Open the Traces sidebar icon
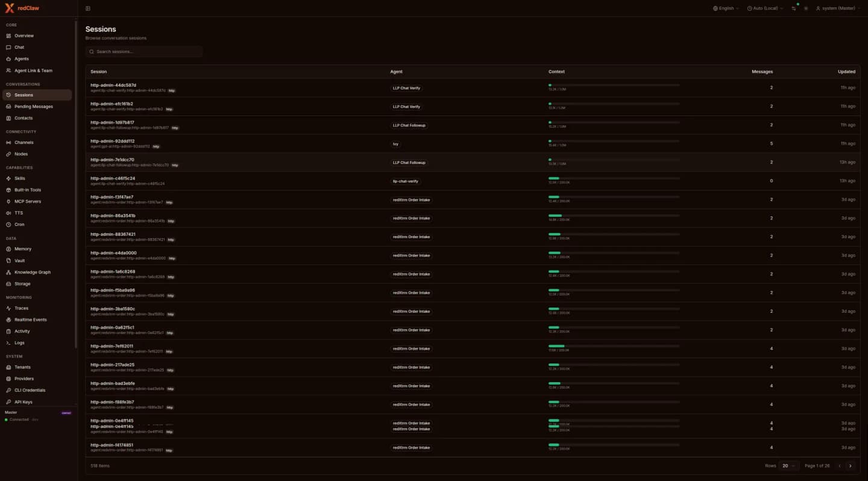Image resolution: width=868 pixels, height=481 pixels. [8, 308]
